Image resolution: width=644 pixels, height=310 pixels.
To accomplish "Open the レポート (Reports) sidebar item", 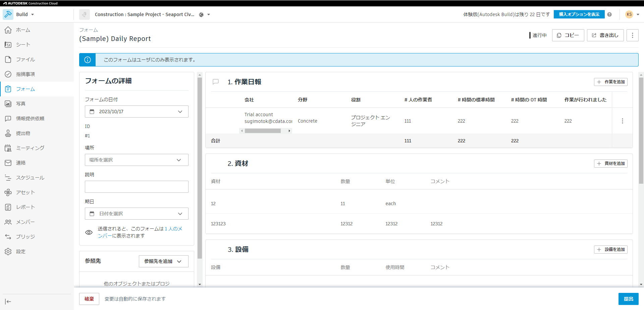I will [x=37, y=207].
